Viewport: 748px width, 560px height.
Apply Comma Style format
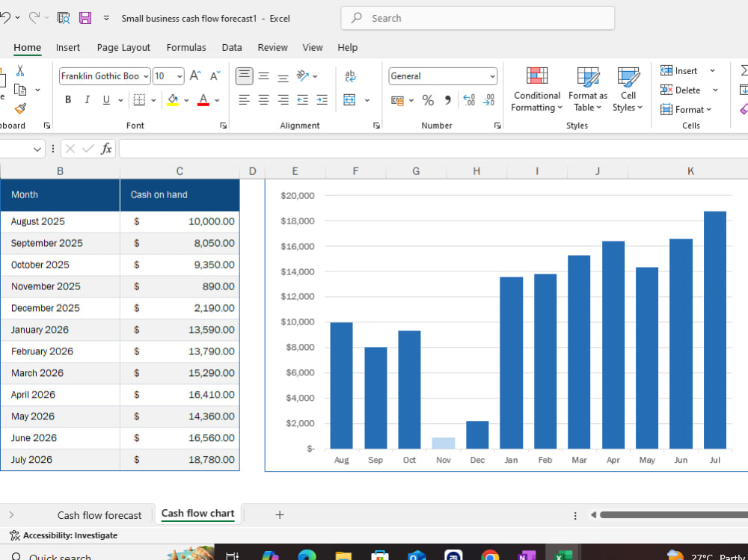click(447, 100)
